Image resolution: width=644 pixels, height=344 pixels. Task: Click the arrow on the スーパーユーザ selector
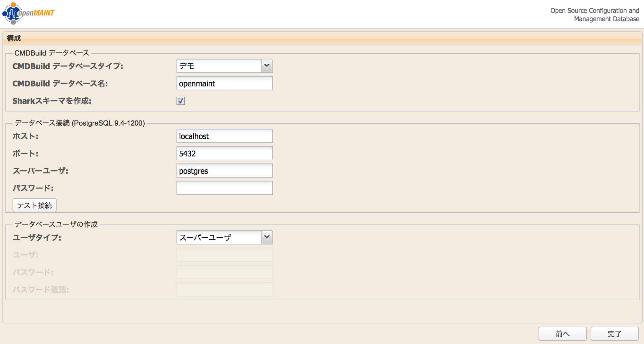(267, 237)
